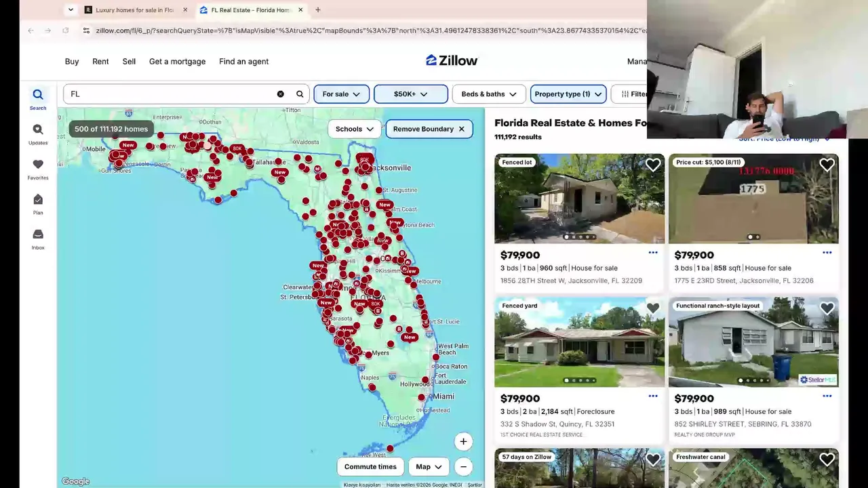This screenshot has height=488, width=868.
Task: Click the '111,192 results' count text
Action: coord(518,137)
